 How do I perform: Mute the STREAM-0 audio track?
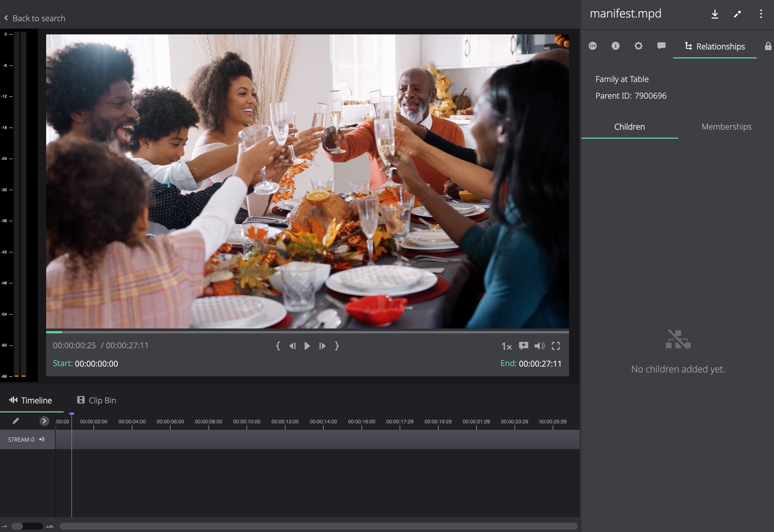pyautogui.click(x=42, y=439)
